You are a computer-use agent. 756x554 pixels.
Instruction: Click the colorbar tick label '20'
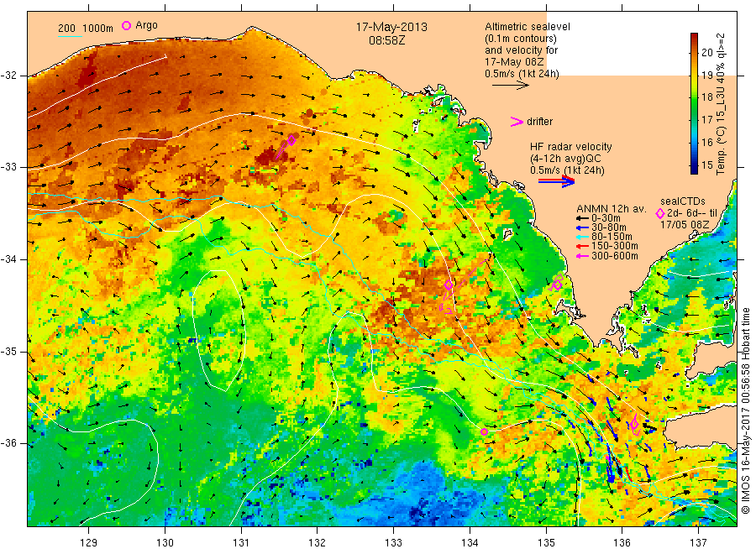click(706, 53)
